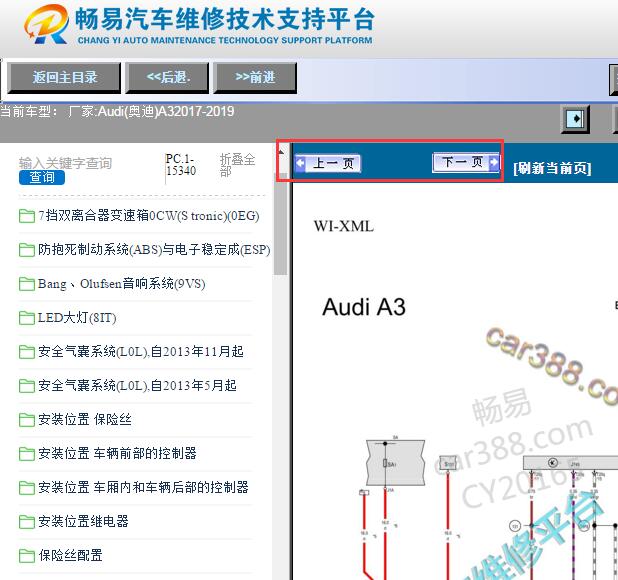Viewport: 618px width, 580px height.
Task: Collapse all with 折叠全部
Action: point(237,165)
